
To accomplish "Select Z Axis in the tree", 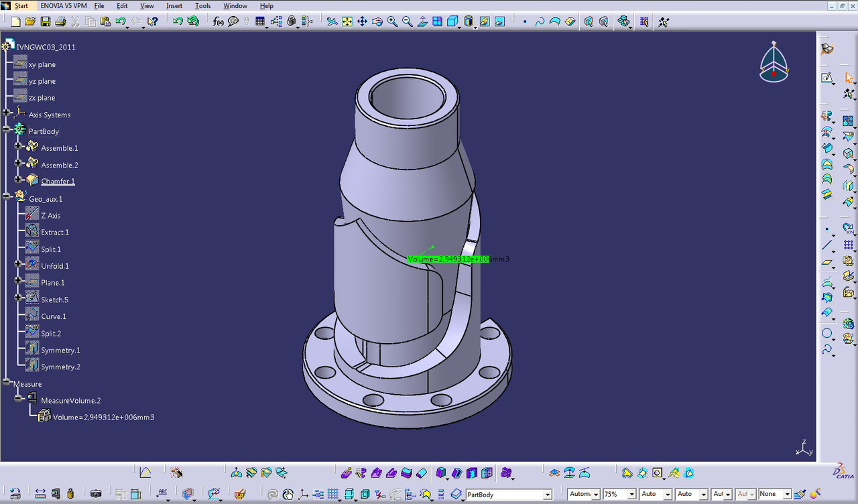I will pos(51,216).
